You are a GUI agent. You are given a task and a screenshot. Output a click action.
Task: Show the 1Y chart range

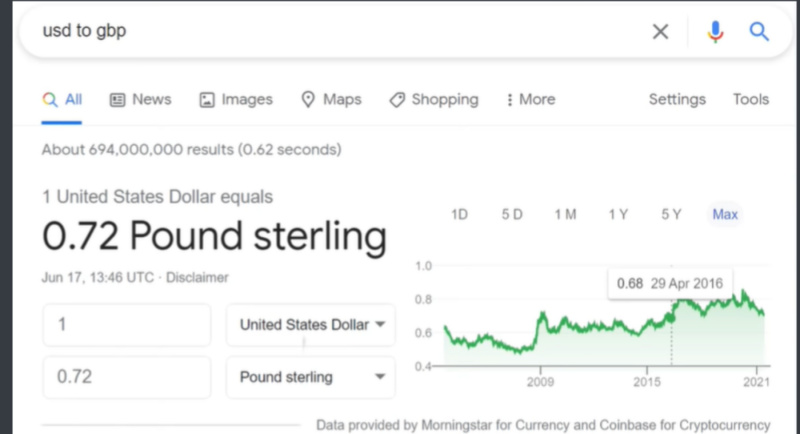pyautogui.click(x=618, y=214)
